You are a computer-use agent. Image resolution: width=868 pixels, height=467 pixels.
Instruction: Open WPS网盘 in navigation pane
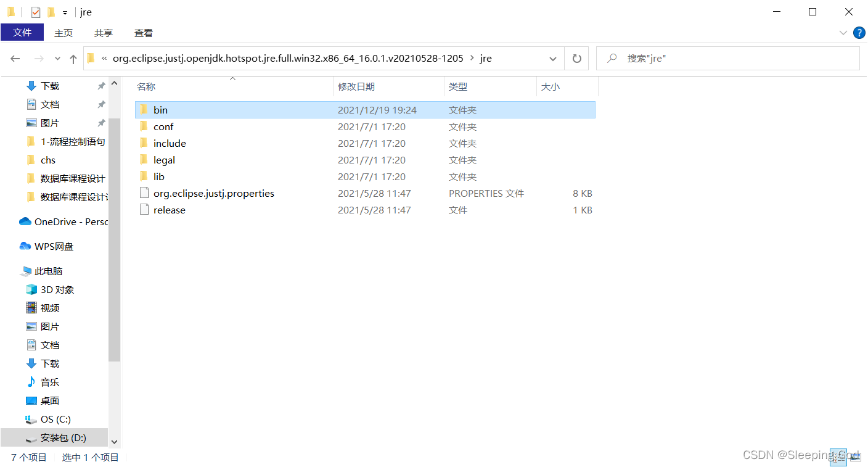(x=54, y=246)
